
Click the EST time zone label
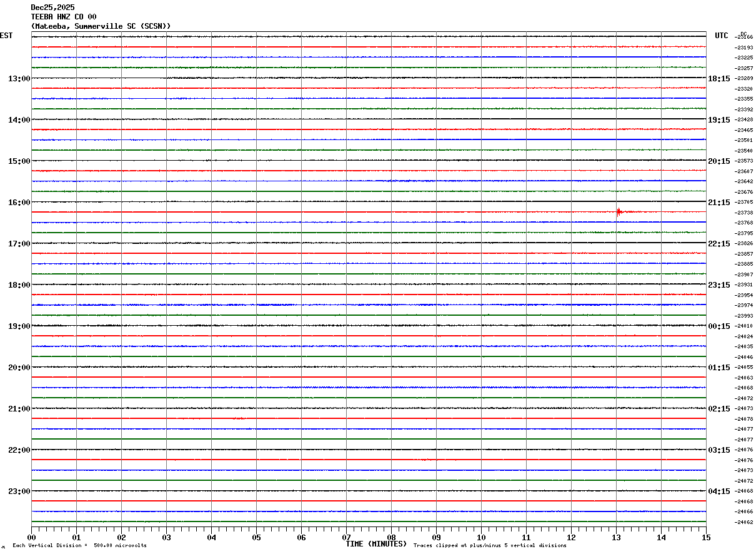[x=6, y=36]
